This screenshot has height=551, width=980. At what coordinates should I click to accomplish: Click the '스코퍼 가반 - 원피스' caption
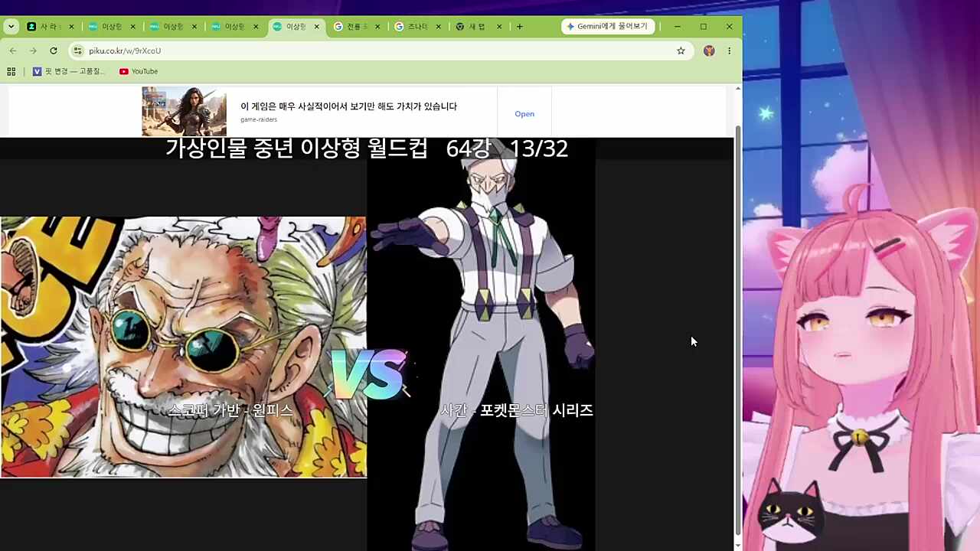(230, 410)
